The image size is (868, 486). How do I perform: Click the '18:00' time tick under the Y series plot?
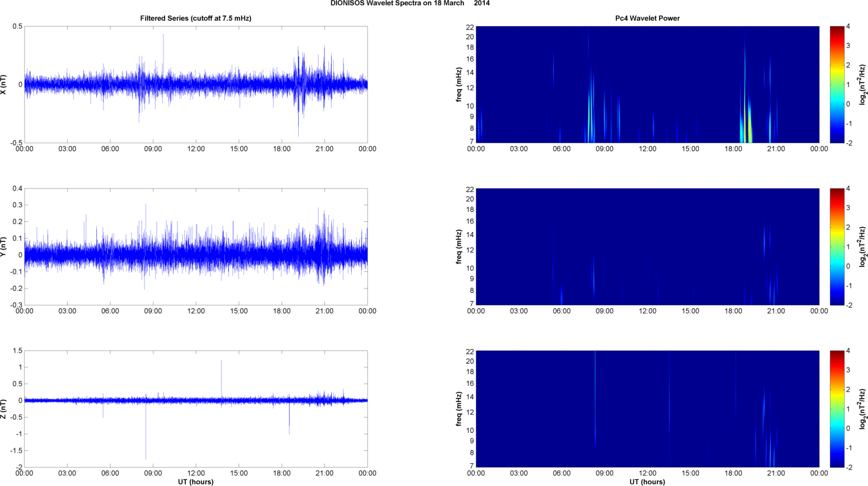click(282, 311)
